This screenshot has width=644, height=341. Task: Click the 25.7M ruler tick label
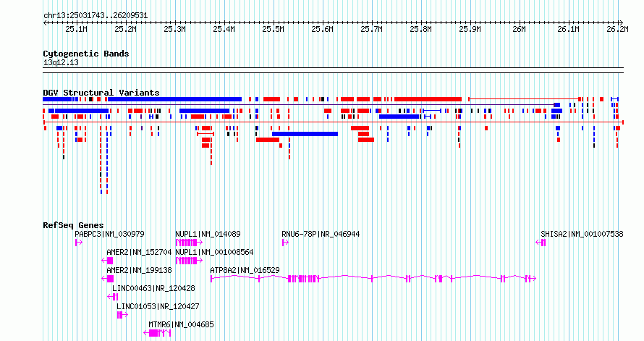coord(372,30)
